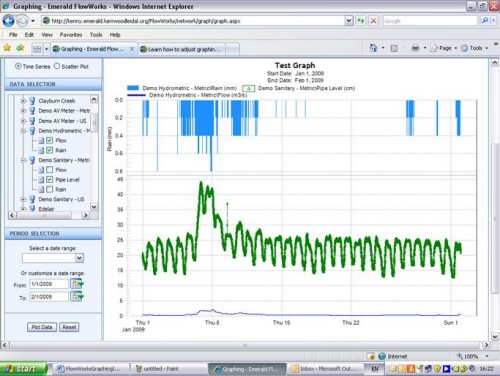Viewport: 500px width, 376px height.
Task: Click tree panel scroll down arrow
Action: [94, 207]
